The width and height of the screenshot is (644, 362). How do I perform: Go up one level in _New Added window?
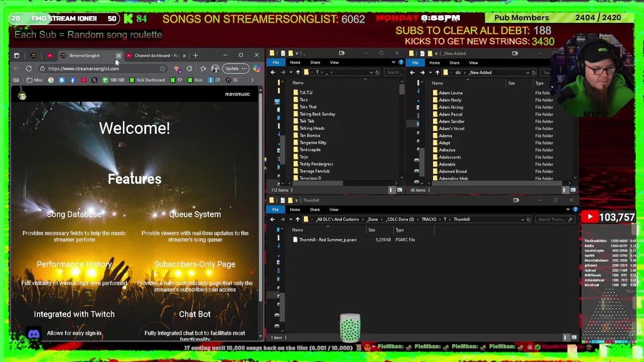coord(437,72)
